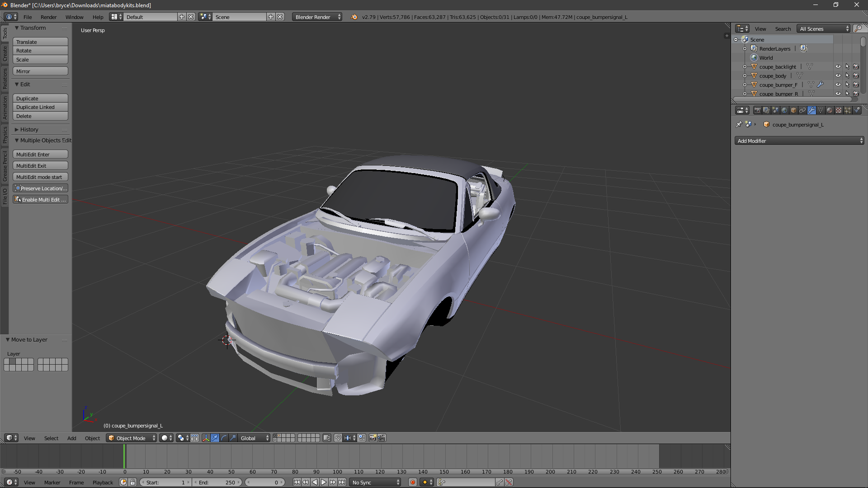Open the Material properties tab icon
Image resolution: width=868 pixels, height=488 pixels.
[830, 110]
